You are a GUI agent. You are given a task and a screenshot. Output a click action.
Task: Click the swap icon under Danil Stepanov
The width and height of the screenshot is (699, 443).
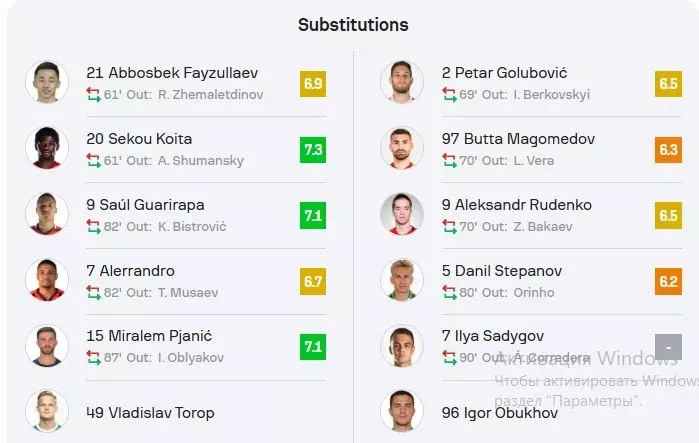tap(449, 292)
